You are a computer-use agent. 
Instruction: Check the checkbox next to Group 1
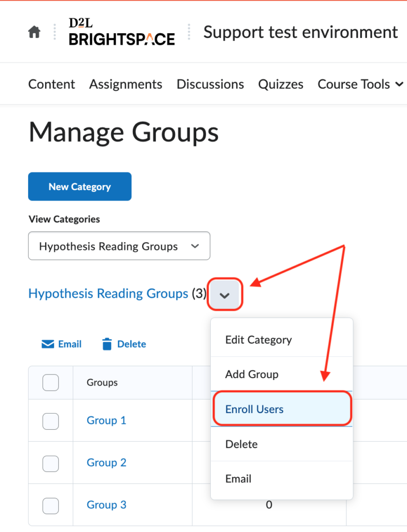pos(50,421)
